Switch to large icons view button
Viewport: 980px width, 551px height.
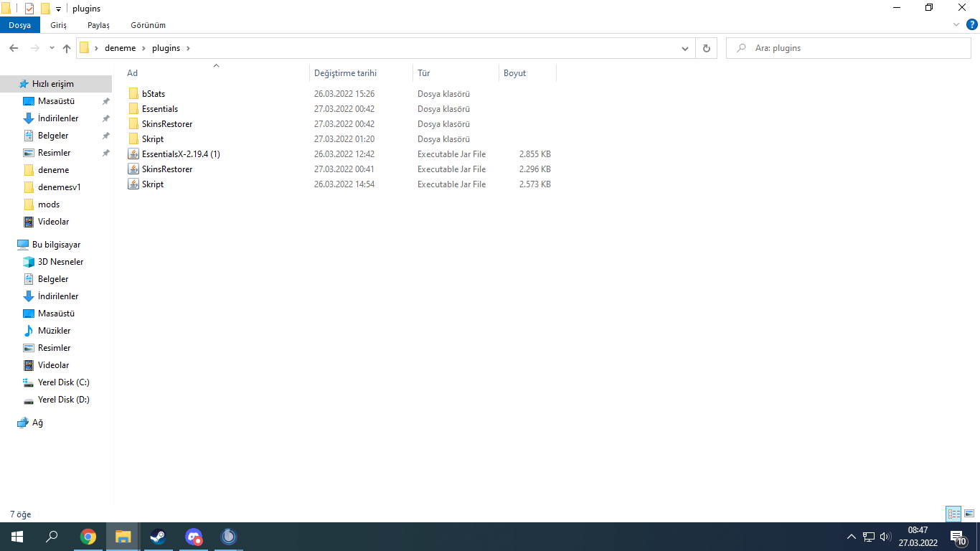(969, 514)
